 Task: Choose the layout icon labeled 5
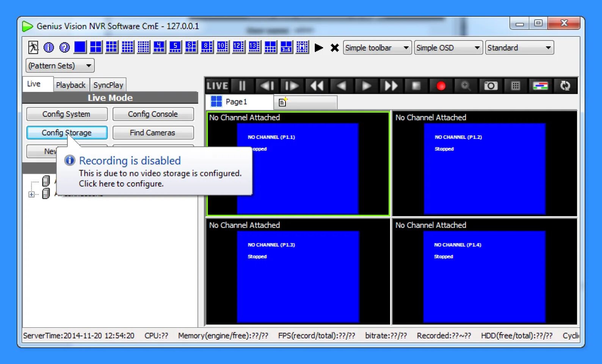tap(175, 47)
